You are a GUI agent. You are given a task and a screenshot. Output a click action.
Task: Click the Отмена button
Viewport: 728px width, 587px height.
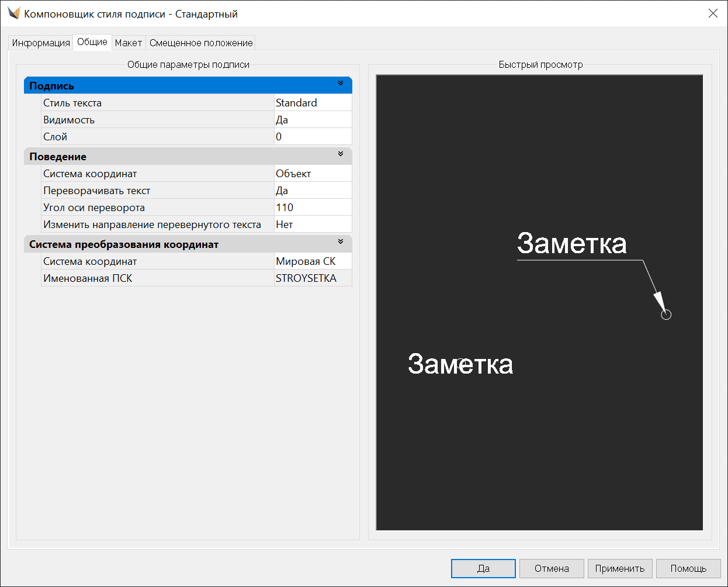tap(552, 568)
